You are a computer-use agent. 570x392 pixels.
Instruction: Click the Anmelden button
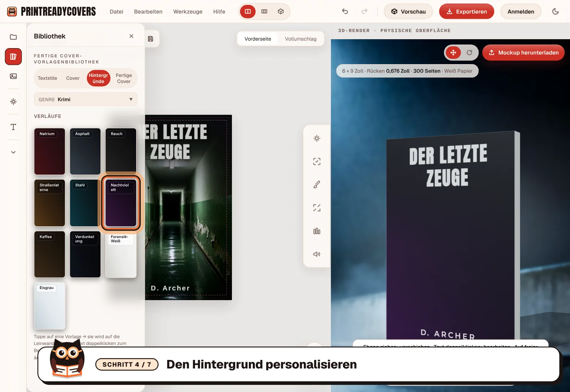pyautogui.click(x=521, y=11)
